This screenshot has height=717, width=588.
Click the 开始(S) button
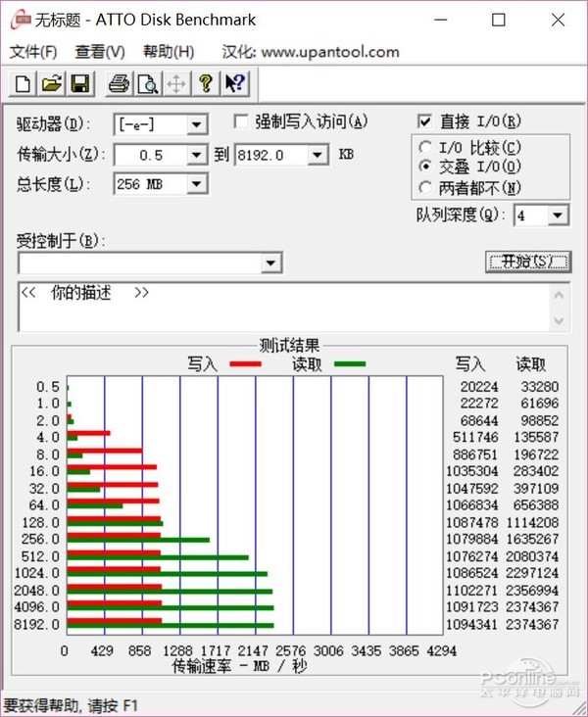[528, 262]
